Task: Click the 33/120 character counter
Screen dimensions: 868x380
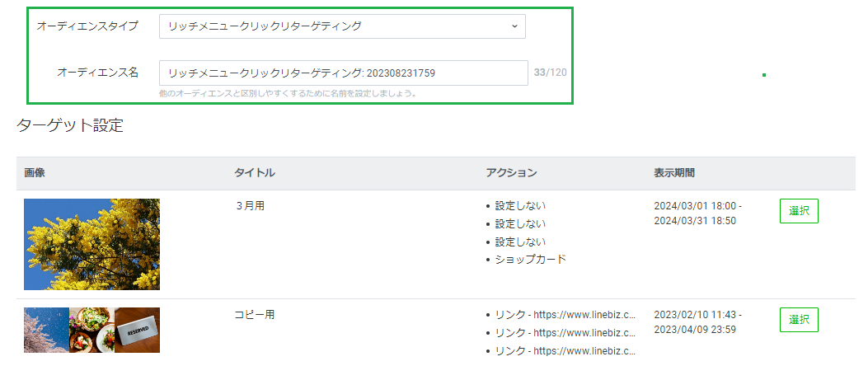Action: pos(550,73)
